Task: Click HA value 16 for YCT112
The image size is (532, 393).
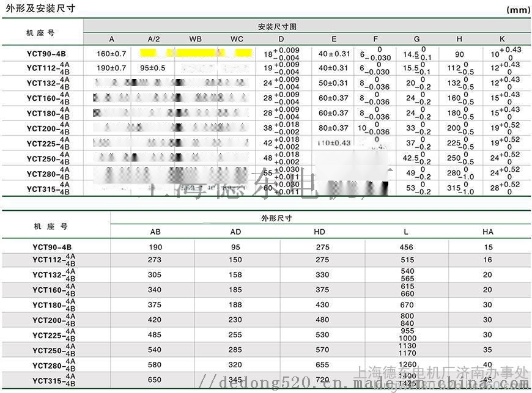Action: click(x=487, y=260)
